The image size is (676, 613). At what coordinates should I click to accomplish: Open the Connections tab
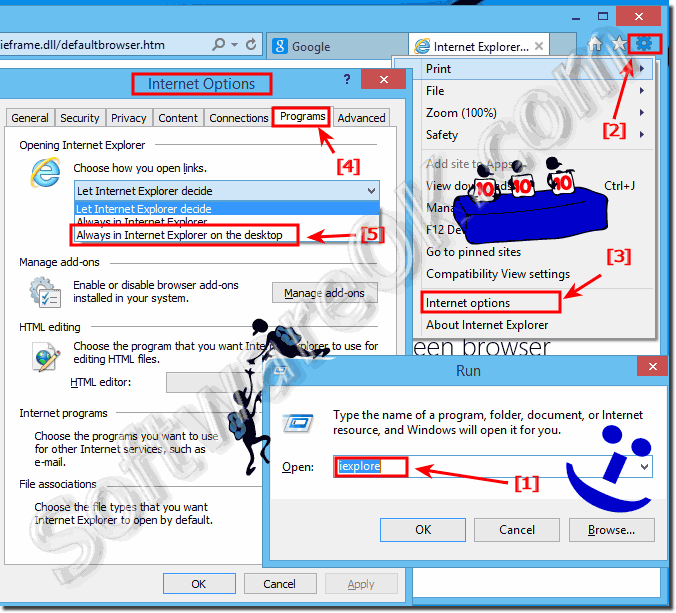coord(238,118)
